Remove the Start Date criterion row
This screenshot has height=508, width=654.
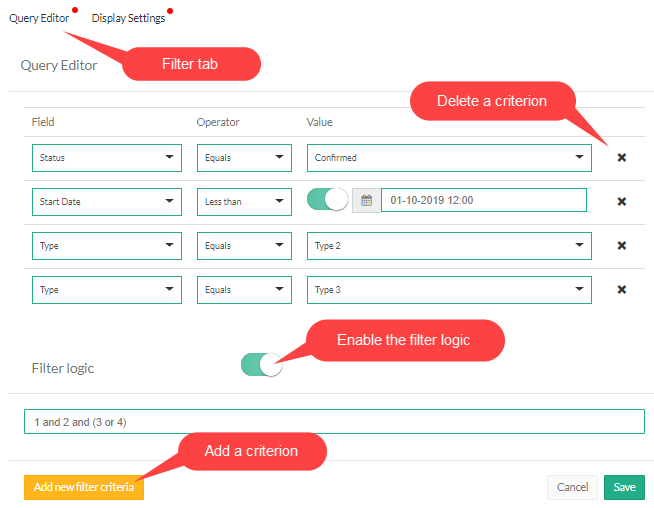click(x=621, y=202)
